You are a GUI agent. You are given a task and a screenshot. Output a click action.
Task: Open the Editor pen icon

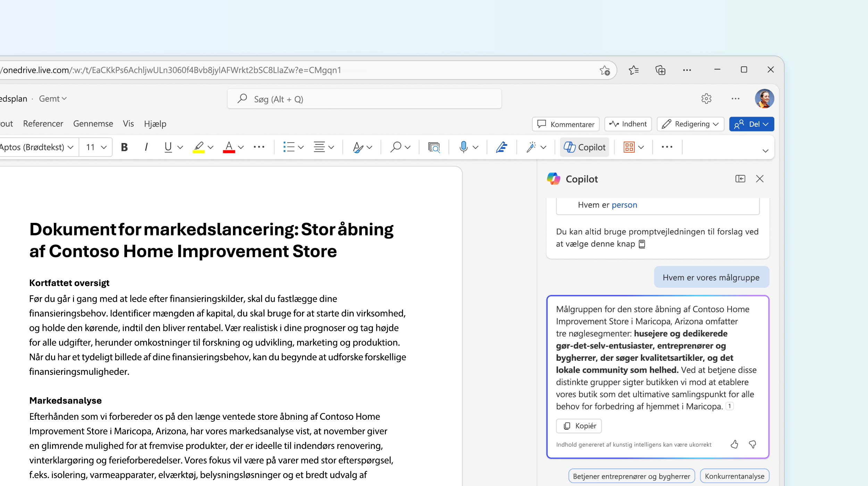(502, 147)
